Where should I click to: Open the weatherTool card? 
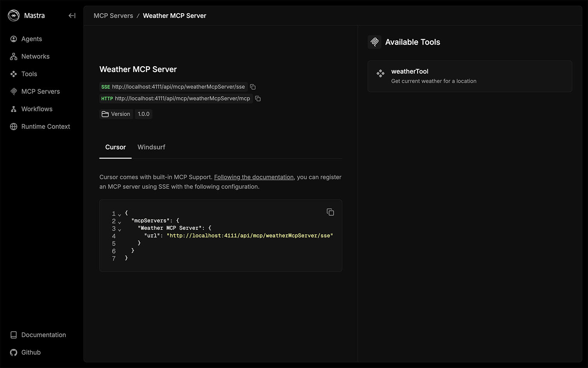[469, 76]
